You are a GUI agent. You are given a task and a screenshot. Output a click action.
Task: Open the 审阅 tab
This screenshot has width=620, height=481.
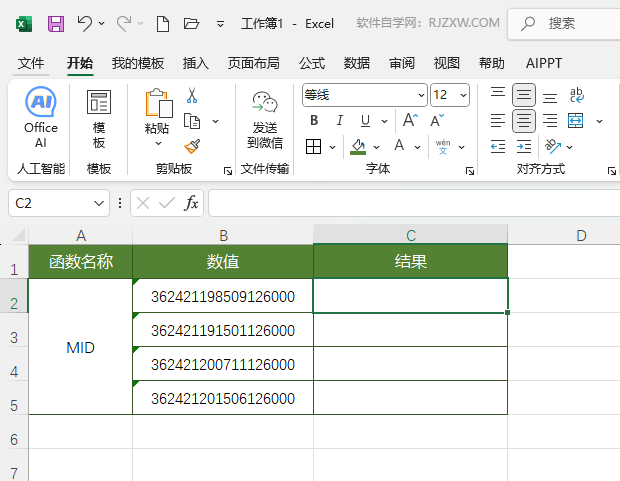(x=402, y=63)
